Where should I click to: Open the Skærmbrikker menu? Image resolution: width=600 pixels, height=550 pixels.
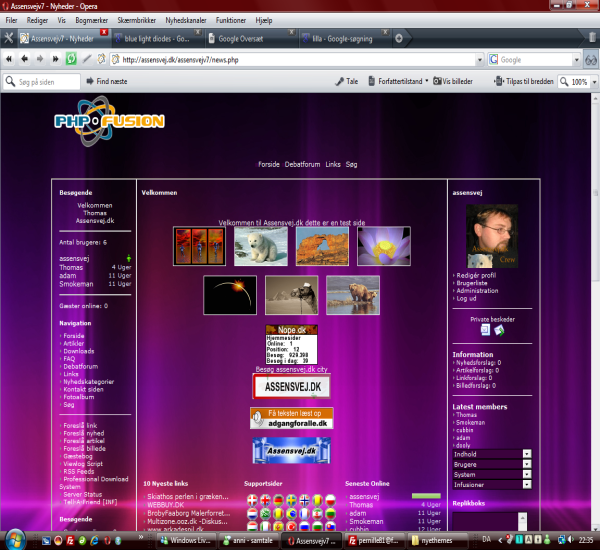point(137,20)
